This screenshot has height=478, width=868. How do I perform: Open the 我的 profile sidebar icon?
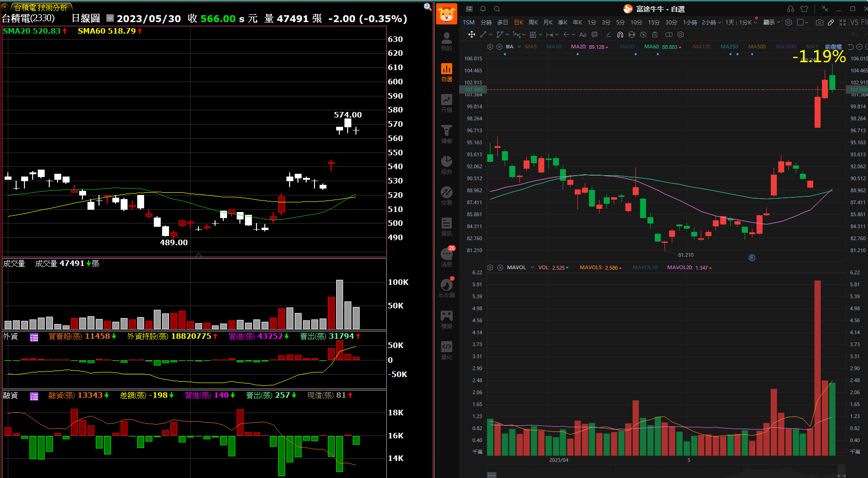pos(446,41)
